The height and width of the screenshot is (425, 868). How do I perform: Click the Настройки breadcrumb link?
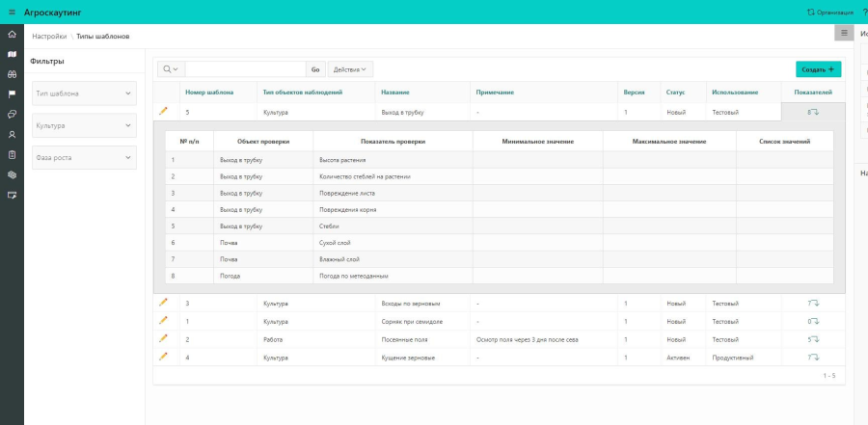pyautogui.click(x=49, y=36)
